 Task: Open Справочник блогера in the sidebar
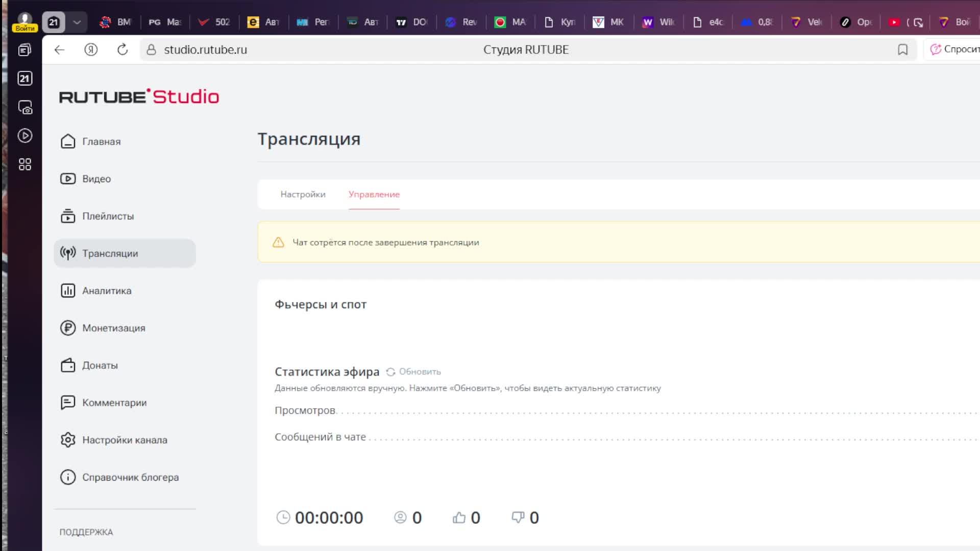[131, 477]
